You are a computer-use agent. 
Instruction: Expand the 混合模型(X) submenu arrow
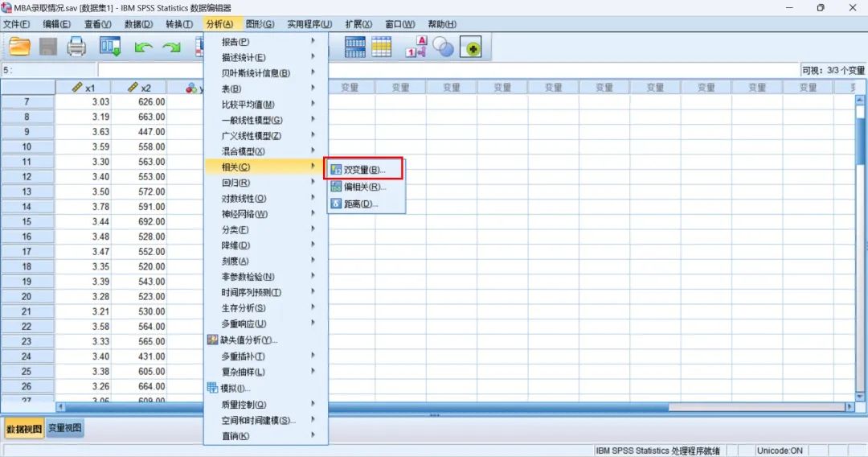pos(313,150)
